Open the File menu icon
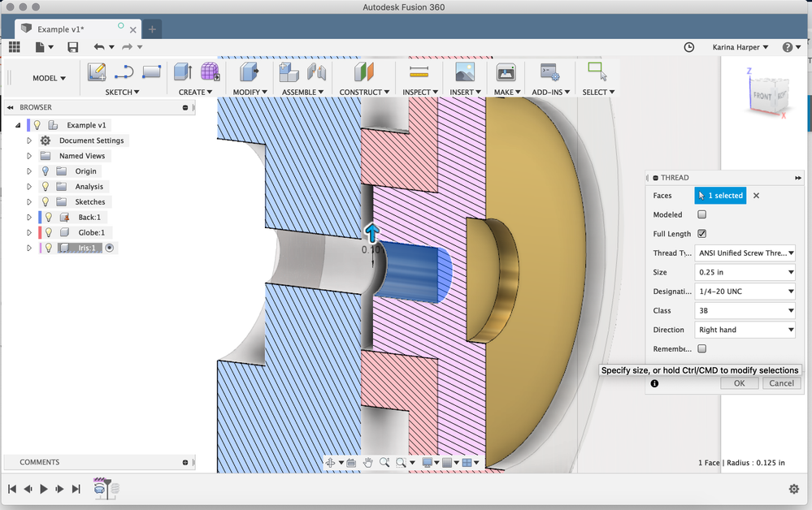Viewport: 812px width, 510px height. point(40,47)
